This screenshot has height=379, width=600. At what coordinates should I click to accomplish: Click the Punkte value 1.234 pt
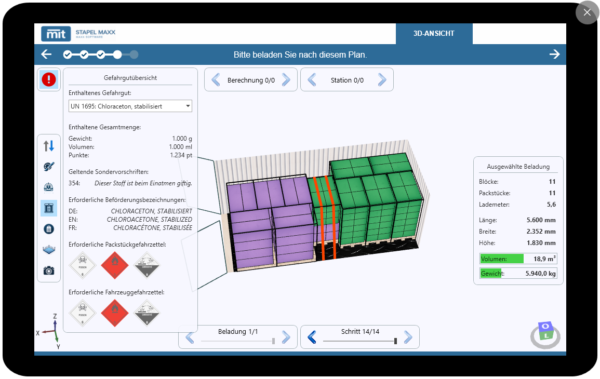[181, 155]
